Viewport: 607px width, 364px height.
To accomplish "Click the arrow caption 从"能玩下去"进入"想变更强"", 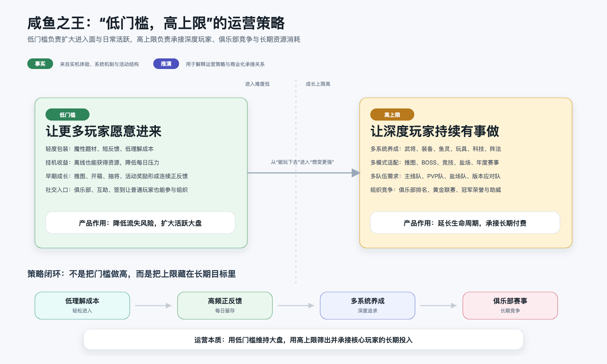I will point(302,162).
